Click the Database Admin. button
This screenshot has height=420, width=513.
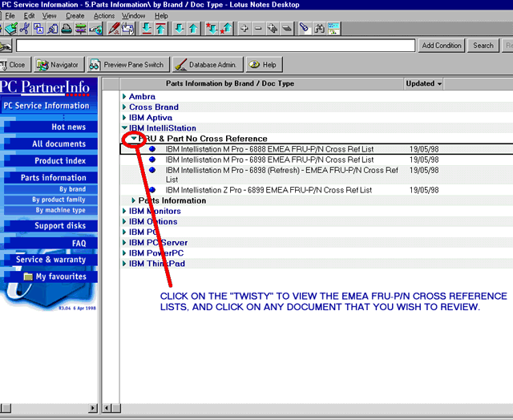[x=206, y=65]
